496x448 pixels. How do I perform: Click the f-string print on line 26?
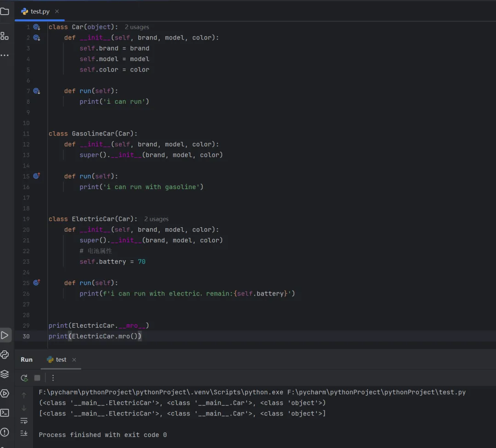[187, 294]
